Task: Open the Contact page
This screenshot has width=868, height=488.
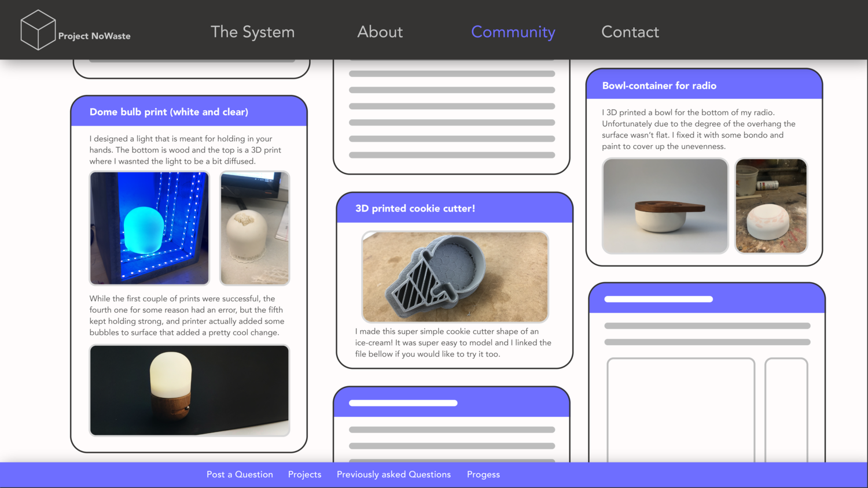Action: pos(630,32)
